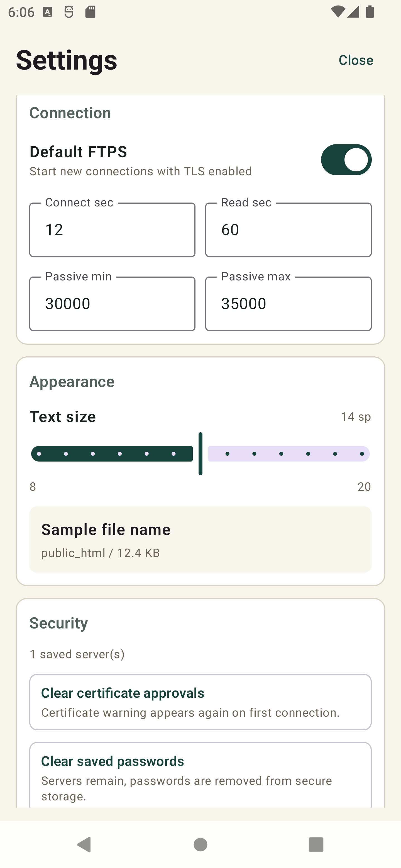Focus the Connect sec field
The image size is (401, 868).
coord(112,230)
